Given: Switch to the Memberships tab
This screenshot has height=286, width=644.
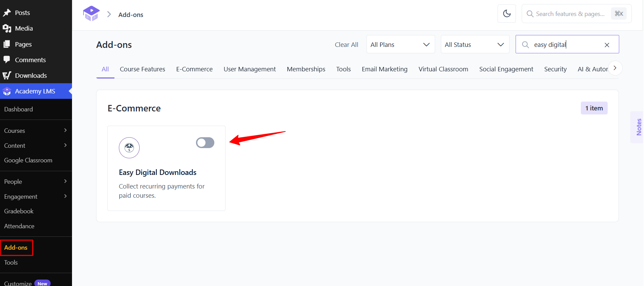Looking at the screenshot, I should point(306,69).
